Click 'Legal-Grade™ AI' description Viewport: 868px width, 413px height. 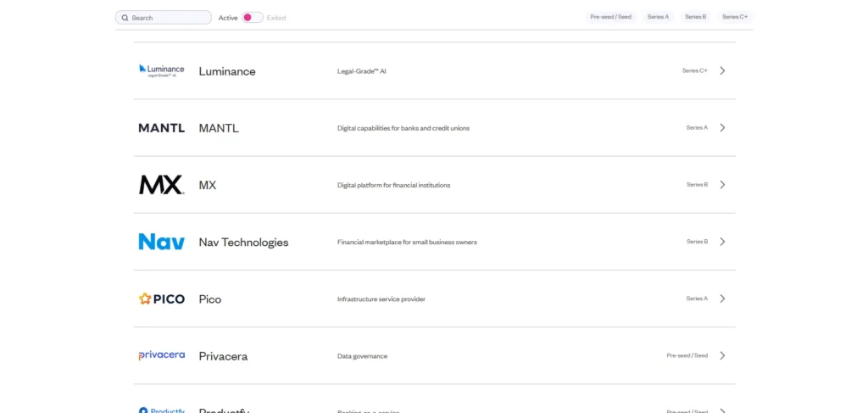(x=361, y=71)
